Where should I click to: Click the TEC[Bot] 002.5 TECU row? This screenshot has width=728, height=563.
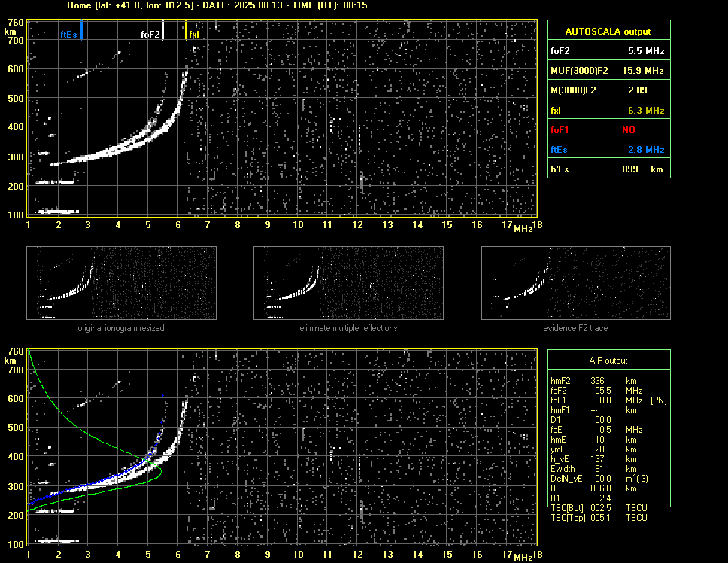[x=599, y=508]
